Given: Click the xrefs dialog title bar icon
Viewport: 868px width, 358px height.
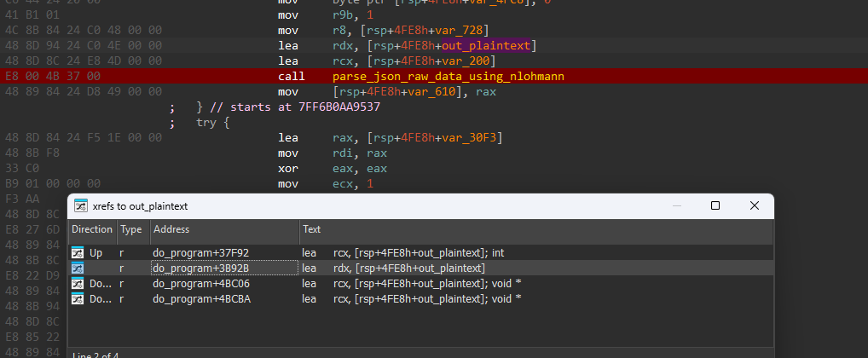Looking at the screenshot, I should coord(81,206).
